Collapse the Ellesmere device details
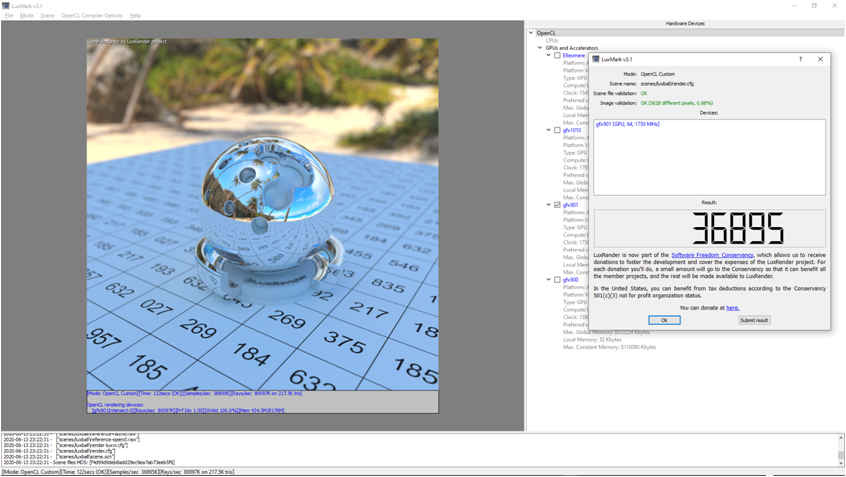846x477 pixels. pos(549,55)
